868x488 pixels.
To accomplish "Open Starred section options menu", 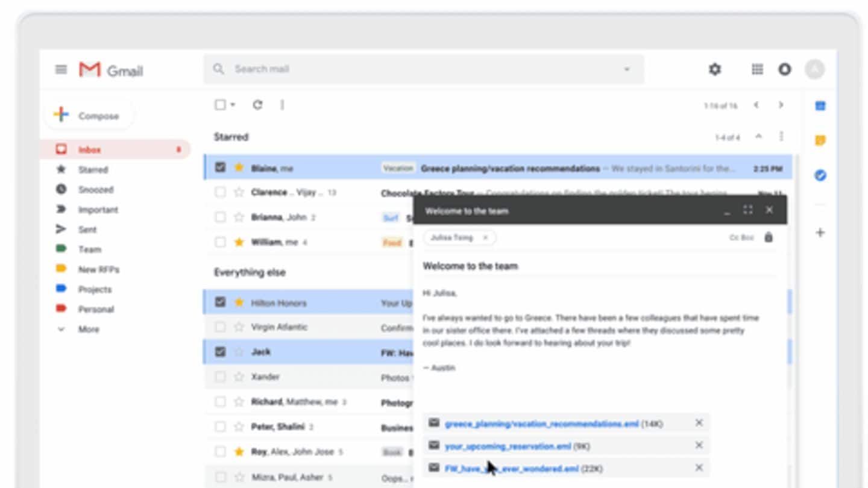I will (781, 137).
